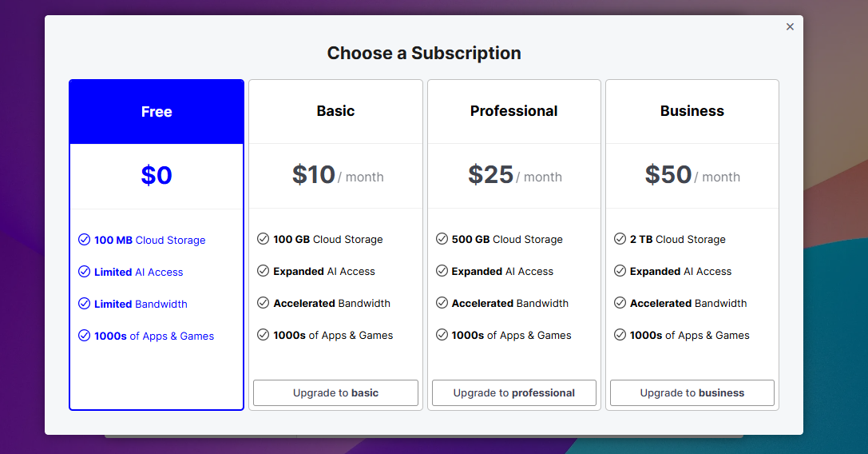868x454 pixels.
Task: Select the Upgrade to business button
Action: (692, 393)
